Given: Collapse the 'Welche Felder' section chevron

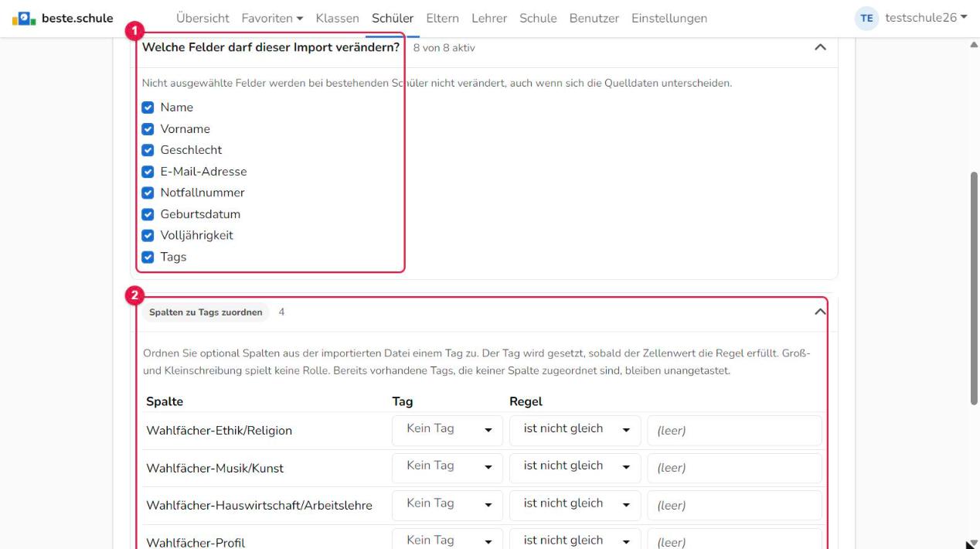Looking at the screenshot, I should (821, 48).
